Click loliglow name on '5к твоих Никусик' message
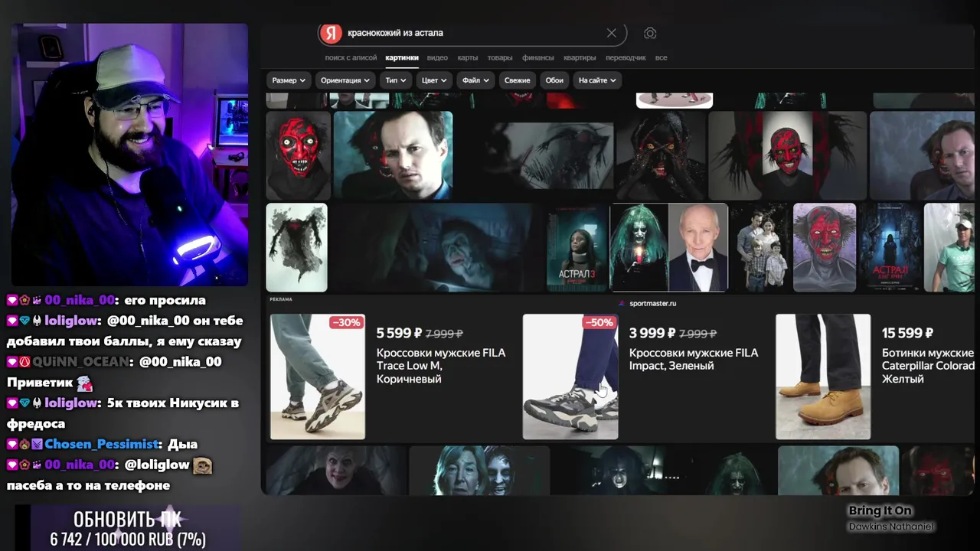The image size is (980, 551). pyautogui.click(x=71, y=403)
